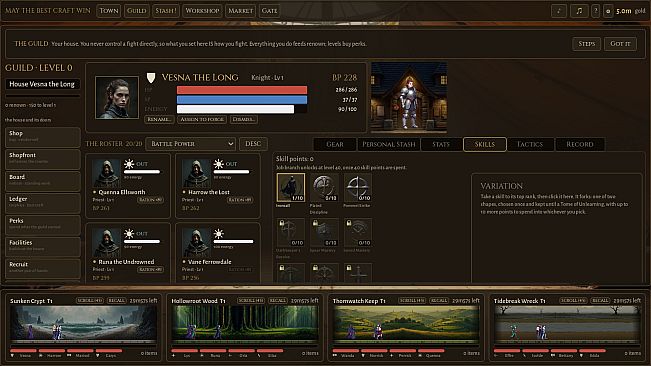Click the Rename button under Vesna's bars

pos(159,120)
